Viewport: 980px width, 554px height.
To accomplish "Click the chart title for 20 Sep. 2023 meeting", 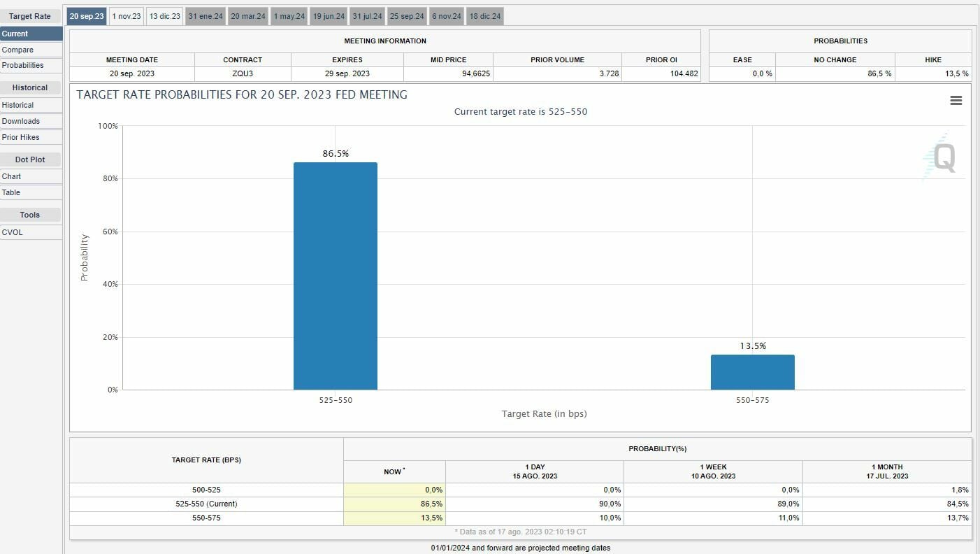I will click(x=242, y=94).
